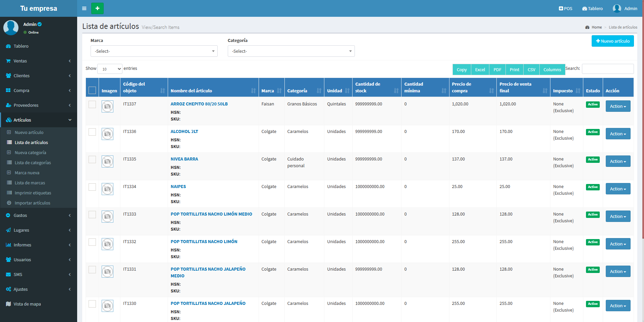Click the Tablero dashboard icon in sidebar

coord(8,46)
